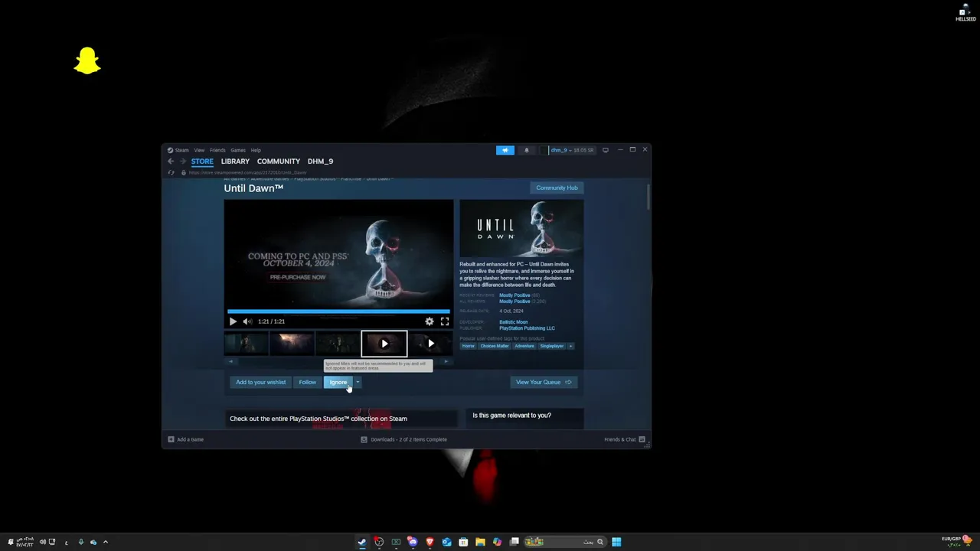Screen dimensions: 980x551
Task: Switch to the COMMUNITY tab
Action: 279,161
